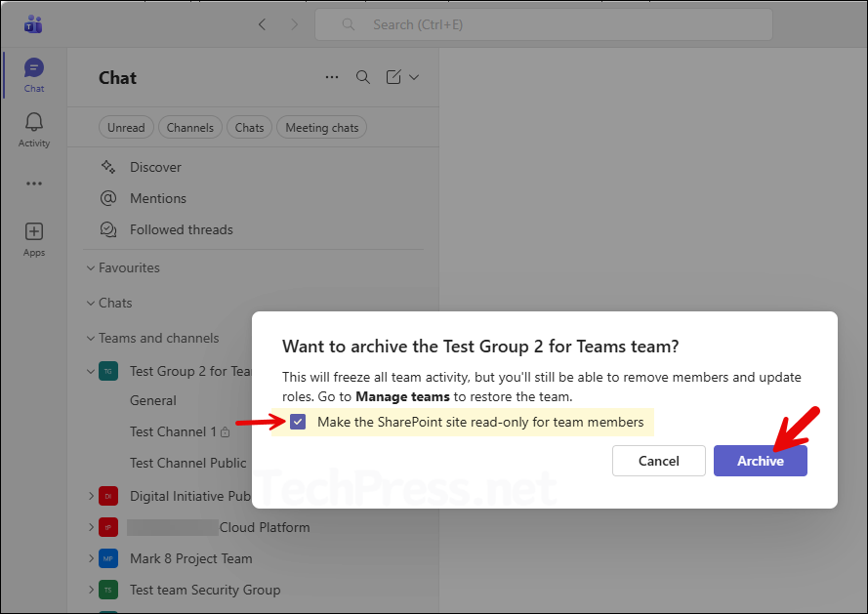
Task: Uncheck Make the SharePoint site read-only
Action: tap(298, 422)
